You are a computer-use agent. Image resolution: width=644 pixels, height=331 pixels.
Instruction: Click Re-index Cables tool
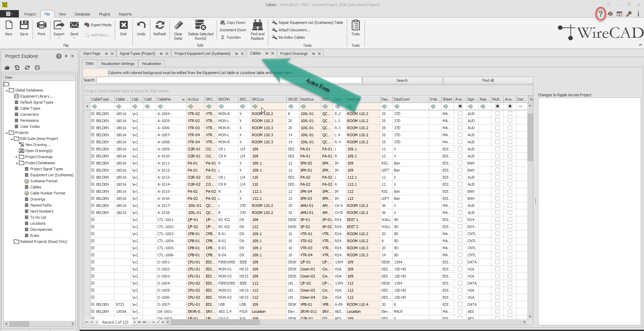pyautogui.click(x=288, y=37)
